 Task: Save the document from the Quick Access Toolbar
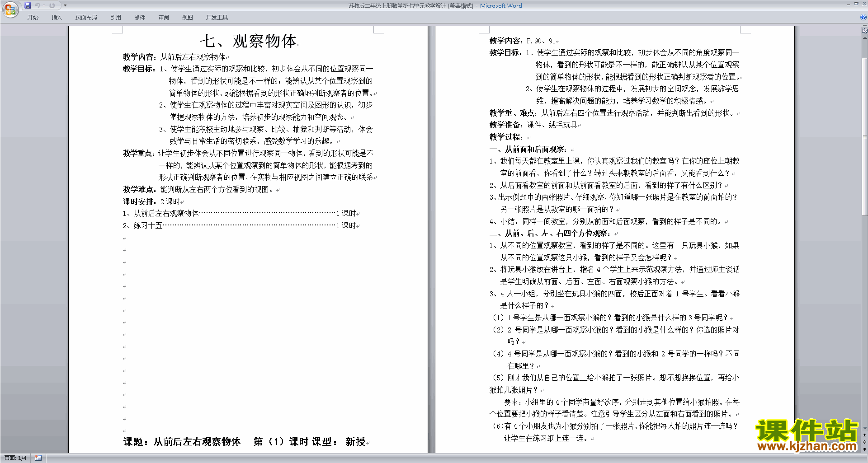[28, 5]
